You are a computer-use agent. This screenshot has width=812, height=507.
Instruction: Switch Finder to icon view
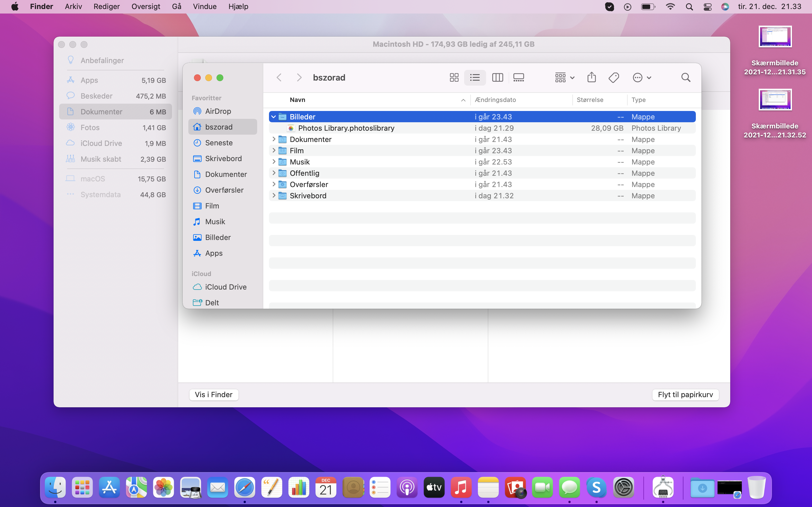[x=454, y=78]
